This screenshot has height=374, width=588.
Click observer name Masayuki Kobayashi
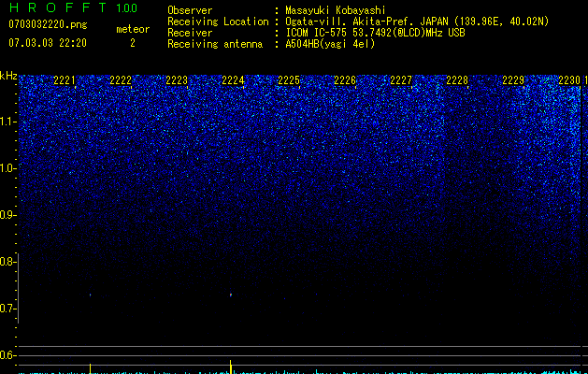tap(336, 10)
